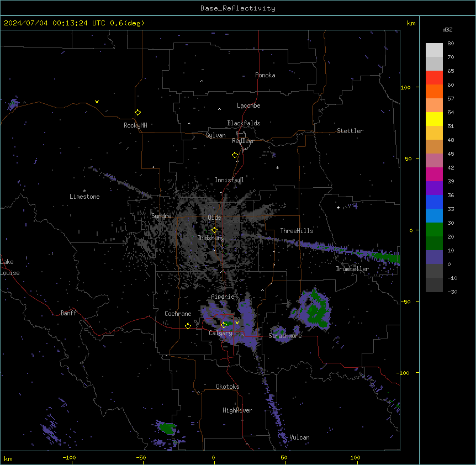The image size is (476, 465).
Task: Select the pink 42-45 dBZ legend color
Action: point(434,160)
